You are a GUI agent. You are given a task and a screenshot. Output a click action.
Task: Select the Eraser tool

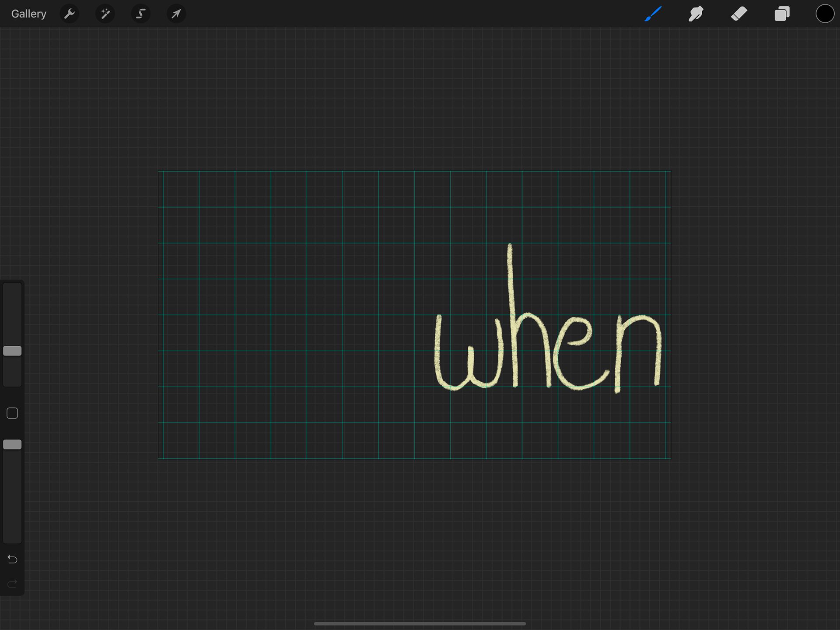tap(739, 14)
